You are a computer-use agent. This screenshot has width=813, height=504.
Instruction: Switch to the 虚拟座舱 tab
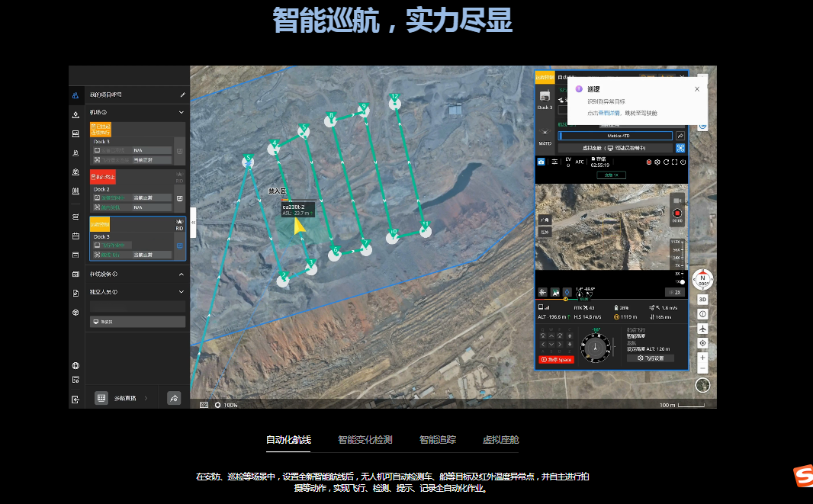[x=500, y=440]
